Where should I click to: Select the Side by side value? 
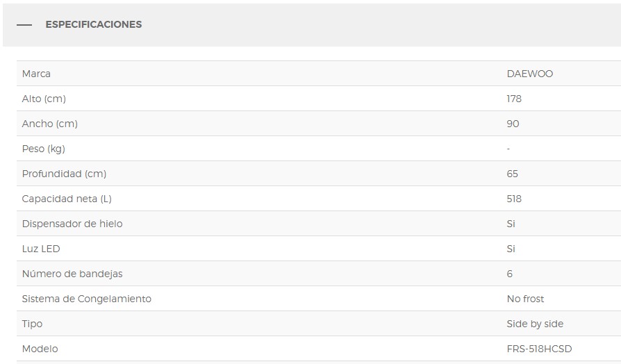[535, 324]
